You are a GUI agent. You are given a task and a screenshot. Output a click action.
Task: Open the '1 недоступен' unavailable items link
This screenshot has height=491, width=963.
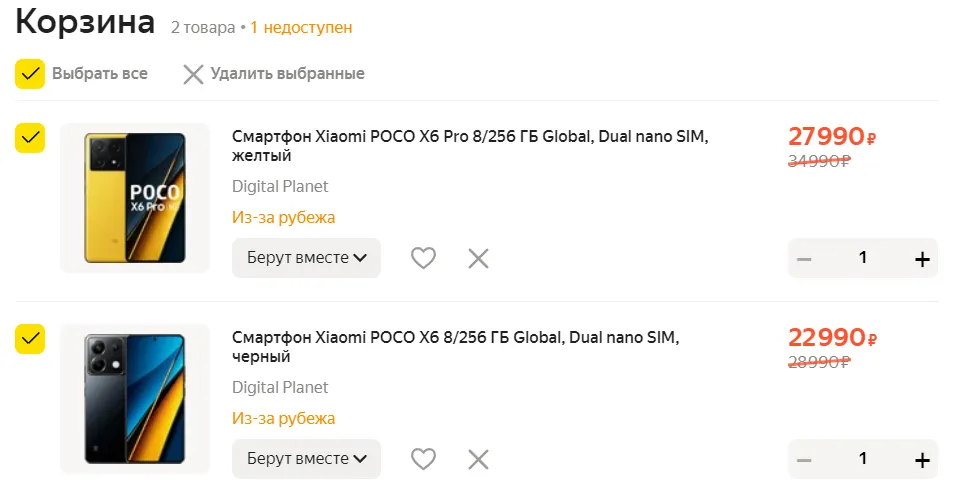tap(301, 27)
